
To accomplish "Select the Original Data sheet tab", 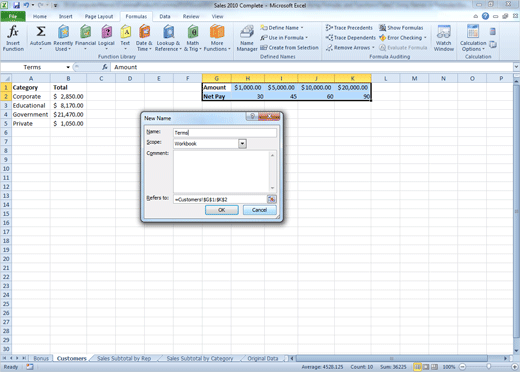I will click(x=263, y=358).
